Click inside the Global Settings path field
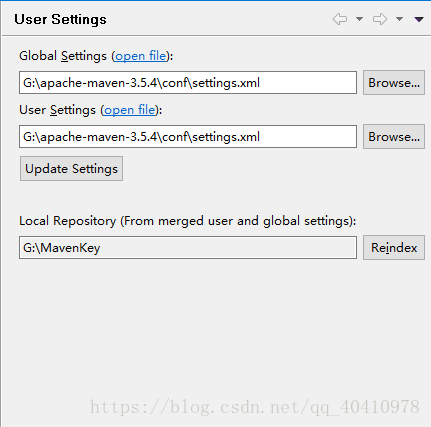The height and width of the screenshot is (427, 431). [x=188, y=82]
